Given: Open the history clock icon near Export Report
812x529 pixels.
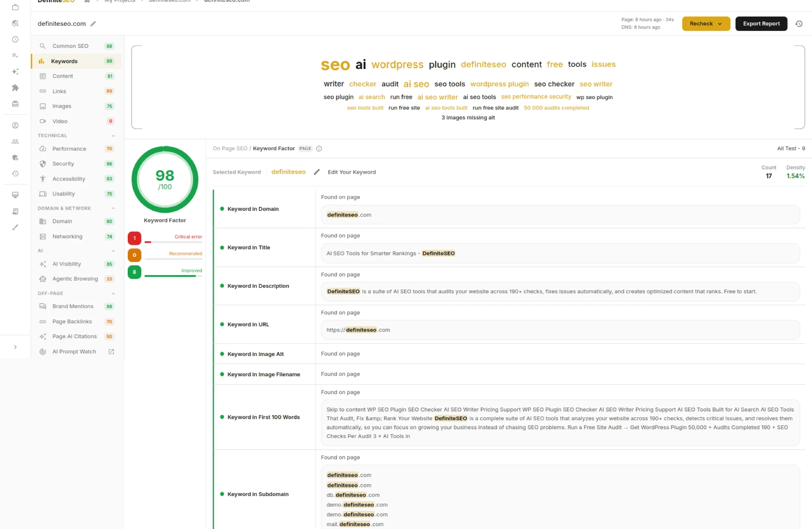Looking at the screenshot, I should coord(799,24).
